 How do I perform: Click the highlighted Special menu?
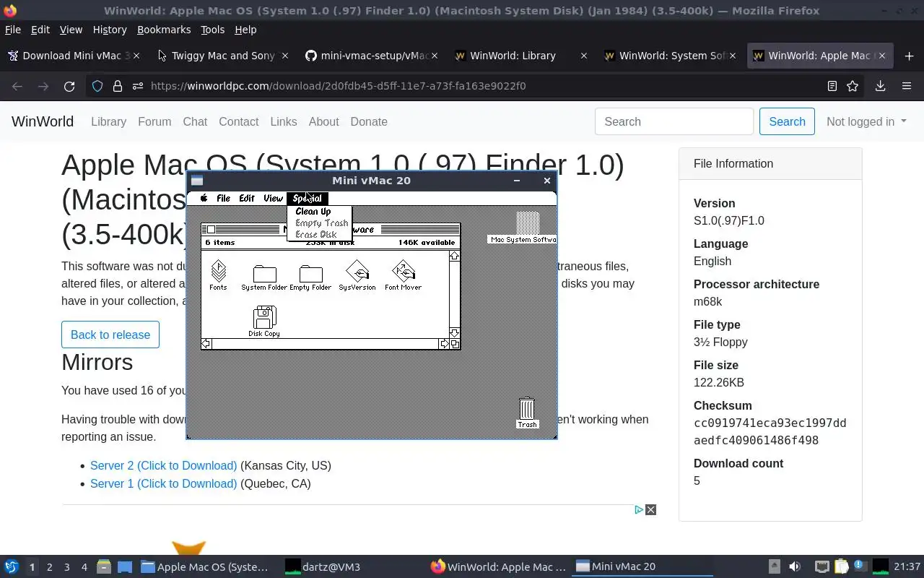(307, 198)
